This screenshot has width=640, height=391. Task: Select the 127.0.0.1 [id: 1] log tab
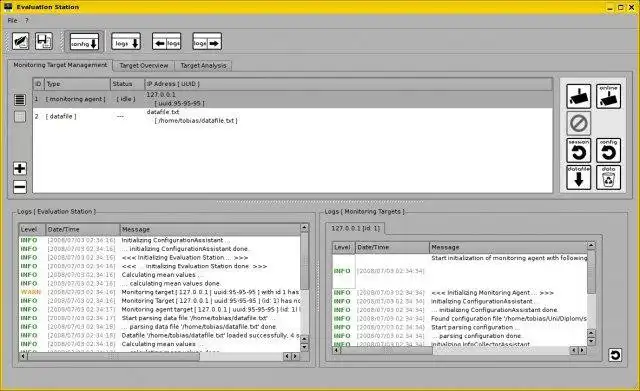coord(355,229)
